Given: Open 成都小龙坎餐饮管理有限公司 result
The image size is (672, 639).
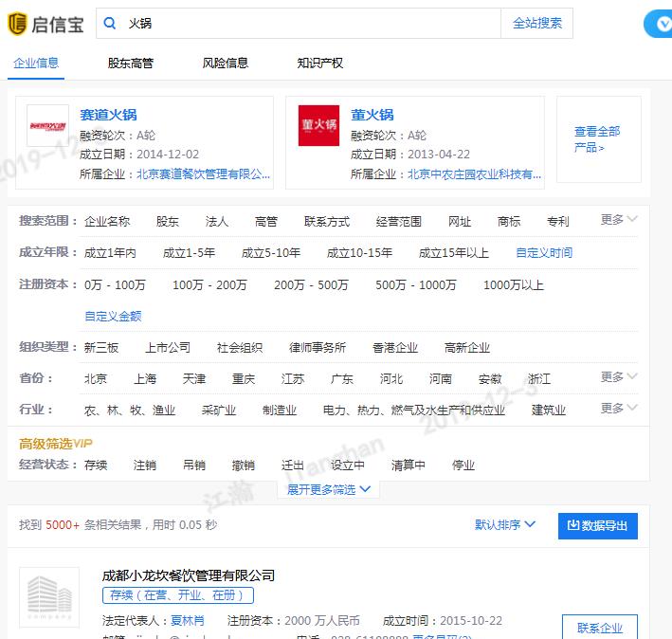Looking at the screenshot, I should coord(189,575).
